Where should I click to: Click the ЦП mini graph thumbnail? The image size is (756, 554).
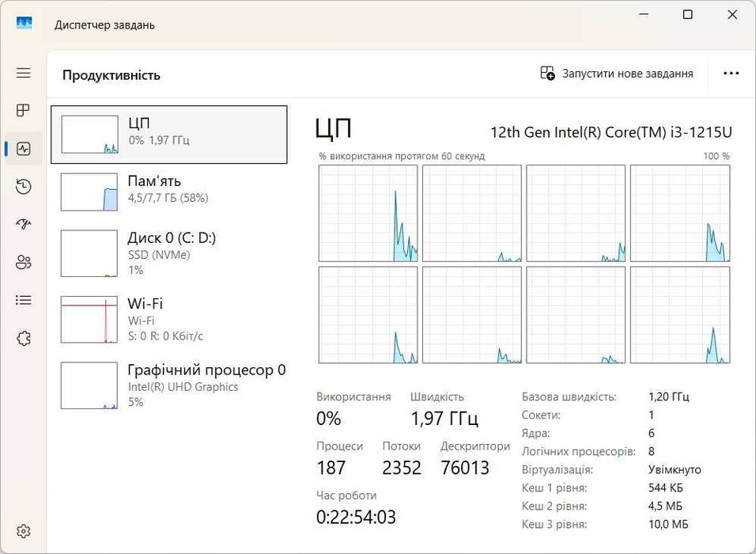click(89, 135)
